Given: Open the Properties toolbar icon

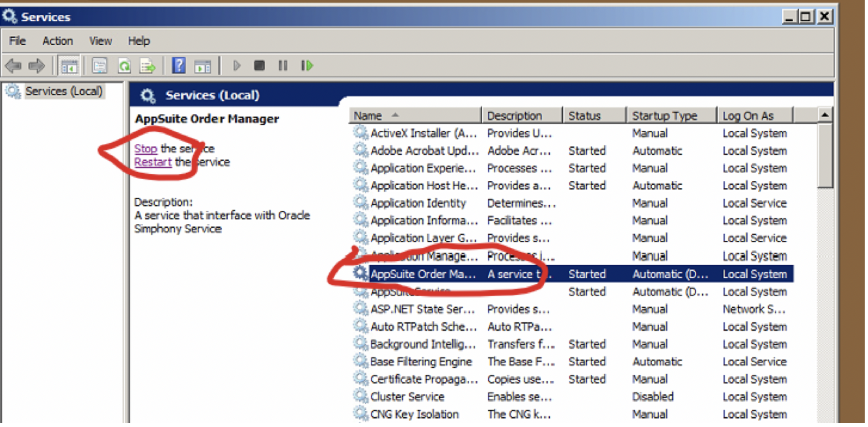Looking at the screenshot, I should pos(100,66).
